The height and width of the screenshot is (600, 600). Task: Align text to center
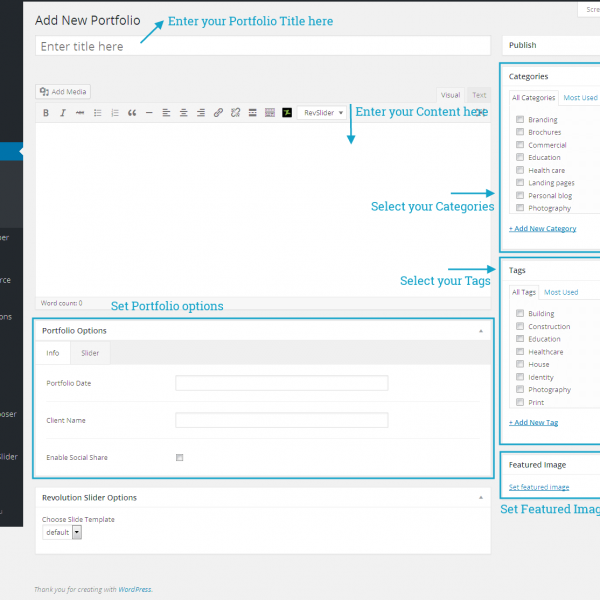pos(183,113)
